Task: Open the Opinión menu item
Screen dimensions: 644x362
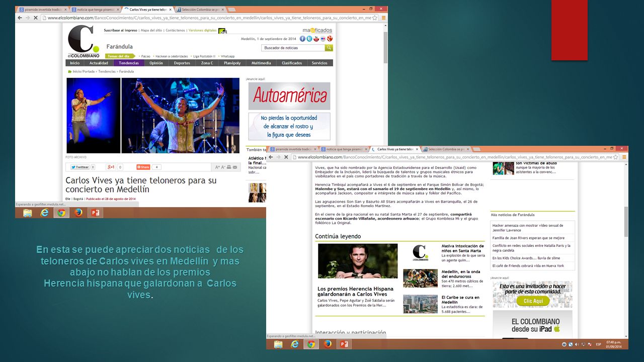Action: (156, 63)
